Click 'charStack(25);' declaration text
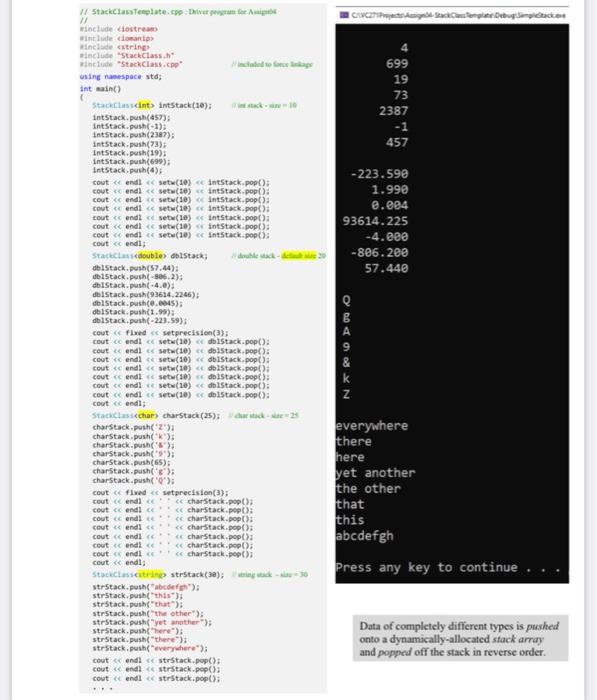Screen dimensions: 597x700 click(191, 415)
